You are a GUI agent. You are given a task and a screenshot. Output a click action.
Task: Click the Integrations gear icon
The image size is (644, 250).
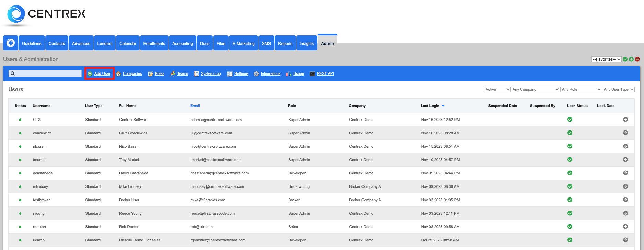click(256, 74)
